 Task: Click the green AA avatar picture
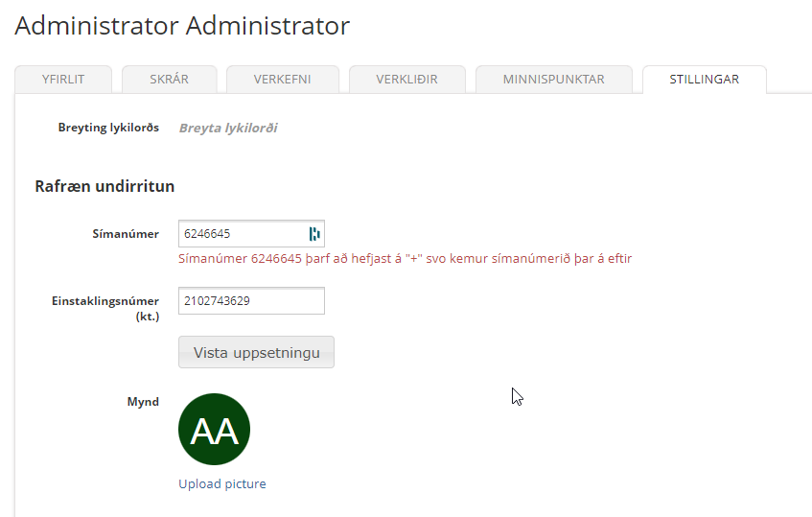pyautogui.click(x=214, y=430)
